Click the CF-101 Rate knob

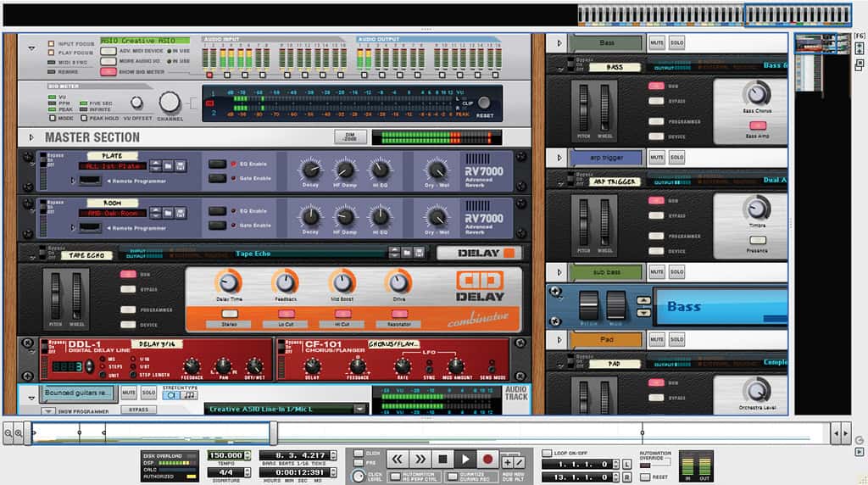(403, 366)
